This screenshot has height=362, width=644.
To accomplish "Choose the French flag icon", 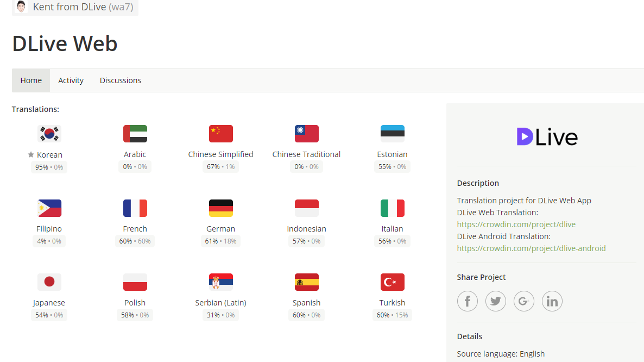I will coord(135,208).
